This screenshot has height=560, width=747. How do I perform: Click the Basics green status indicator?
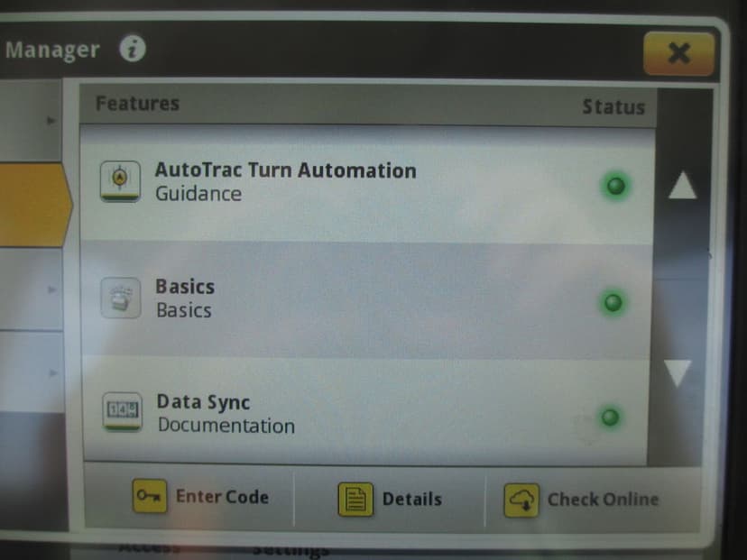tap(613, 302)
